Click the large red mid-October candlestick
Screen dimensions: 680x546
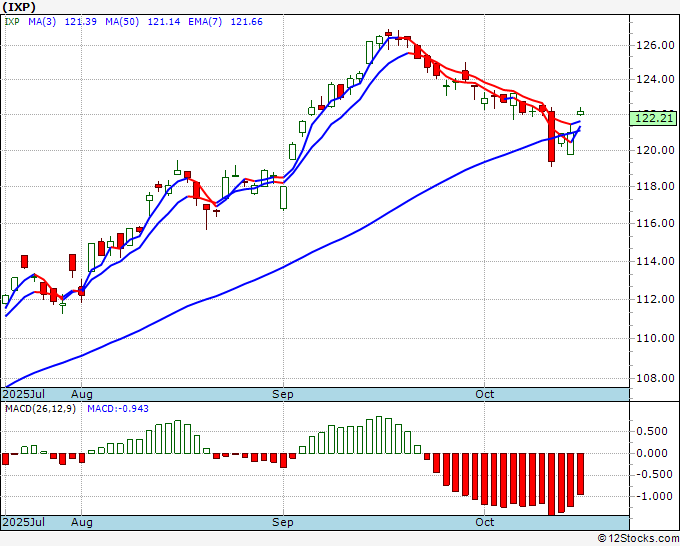pyautogui.click(x=552, y=136)
